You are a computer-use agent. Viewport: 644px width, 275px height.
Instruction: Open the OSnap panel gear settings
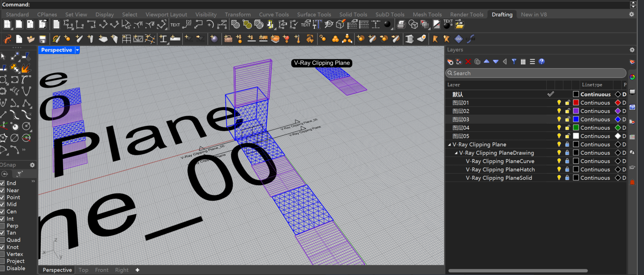point(32,165)
